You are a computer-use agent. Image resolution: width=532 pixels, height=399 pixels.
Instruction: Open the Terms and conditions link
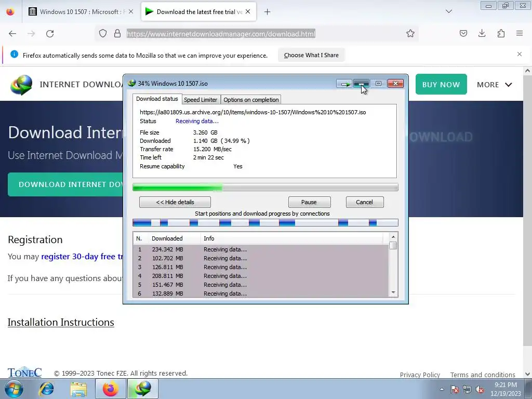pos(483,375)
